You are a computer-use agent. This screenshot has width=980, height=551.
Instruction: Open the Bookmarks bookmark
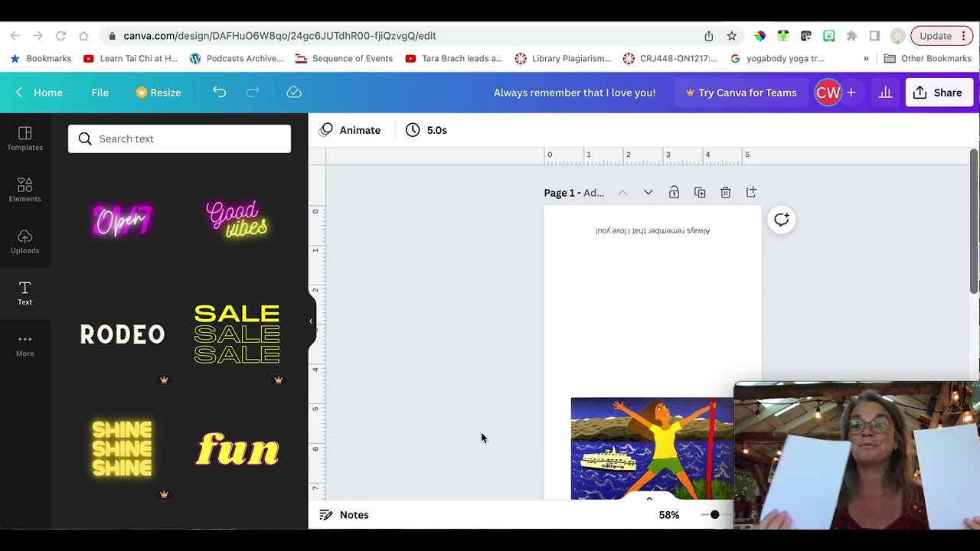coord(41,58)
